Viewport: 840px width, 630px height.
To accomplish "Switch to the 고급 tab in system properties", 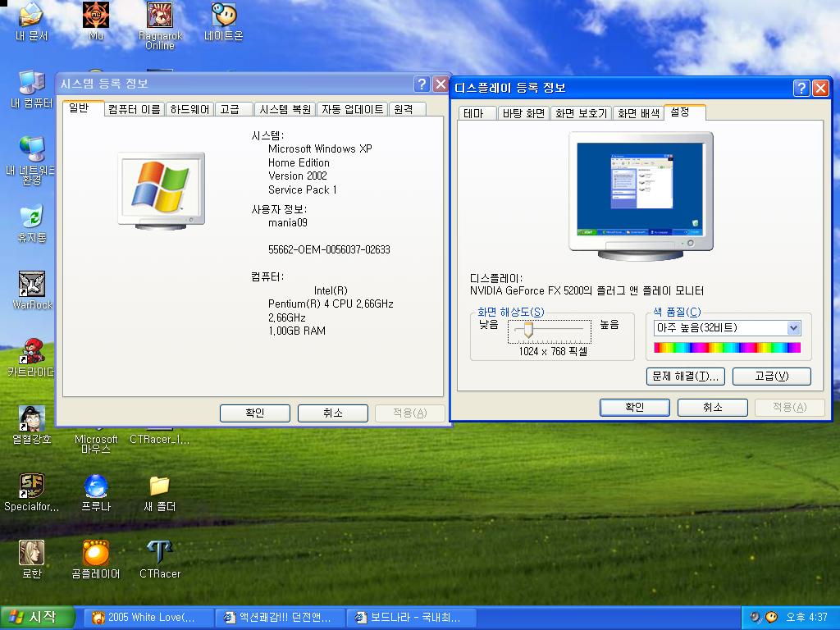I will (234, 109).
